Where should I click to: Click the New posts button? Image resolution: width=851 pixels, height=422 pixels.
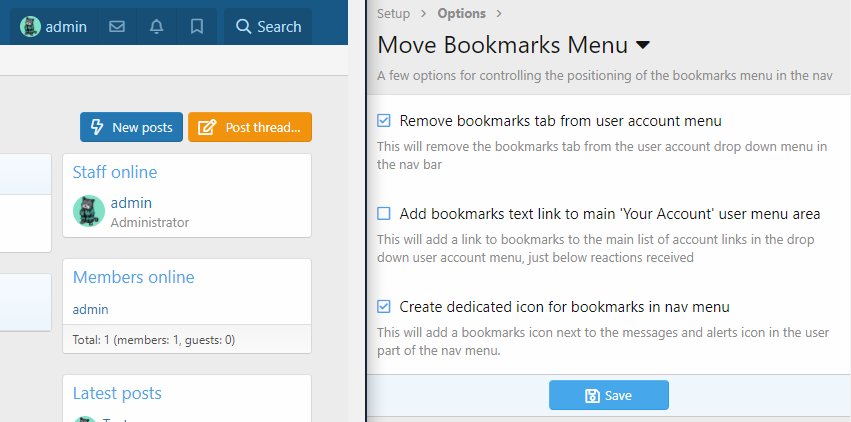pos(132,127)
